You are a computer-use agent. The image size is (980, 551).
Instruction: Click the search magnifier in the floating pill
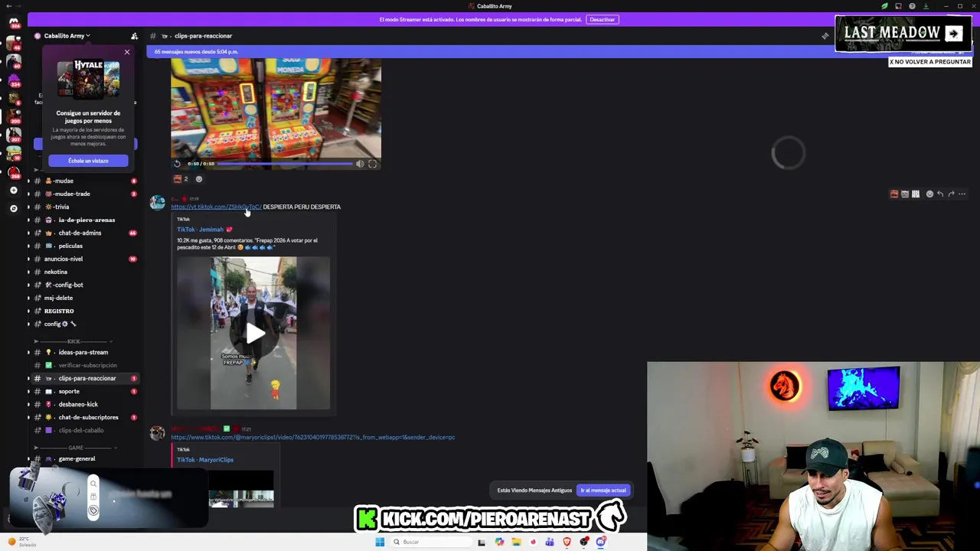tap(93, 483)
